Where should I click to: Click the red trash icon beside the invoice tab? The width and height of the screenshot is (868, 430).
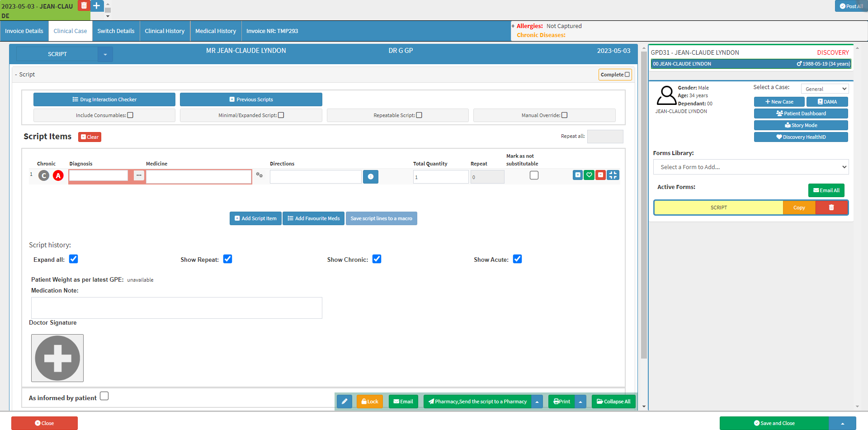(x=84, y=6)
